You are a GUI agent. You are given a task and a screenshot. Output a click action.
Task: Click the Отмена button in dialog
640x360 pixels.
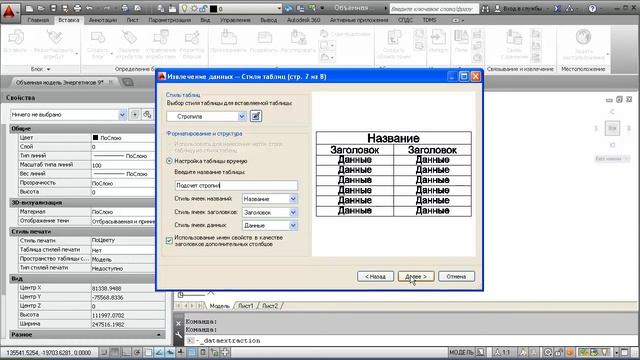[x=456, y=276]
